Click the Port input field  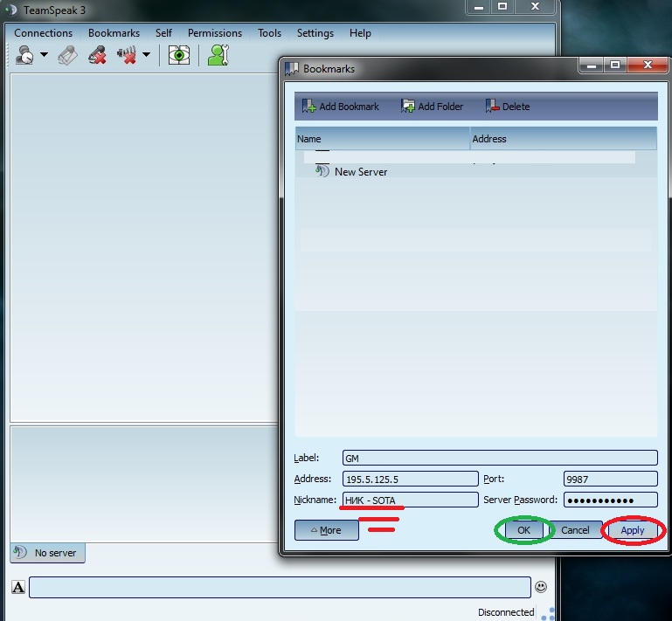pos(610,479)
